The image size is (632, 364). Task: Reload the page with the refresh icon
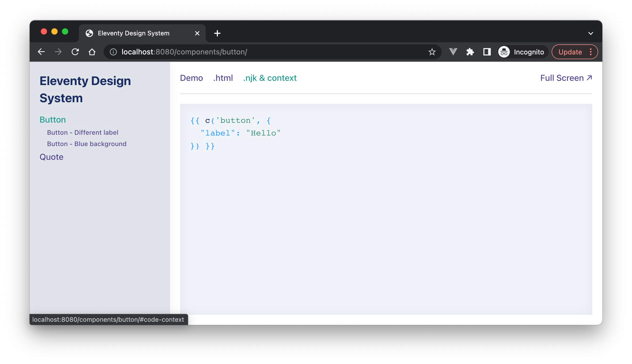coord(75,52)
